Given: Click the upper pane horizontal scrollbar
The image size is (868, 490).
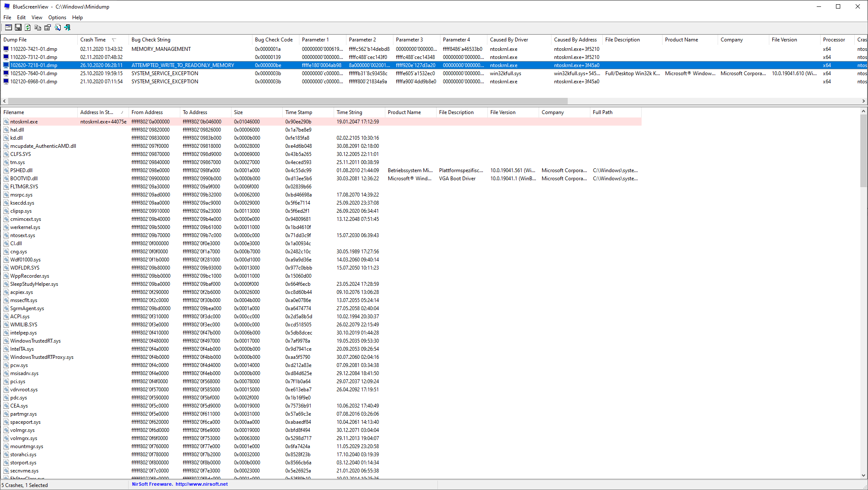Looking at the screenshot, I should point(287,101).
